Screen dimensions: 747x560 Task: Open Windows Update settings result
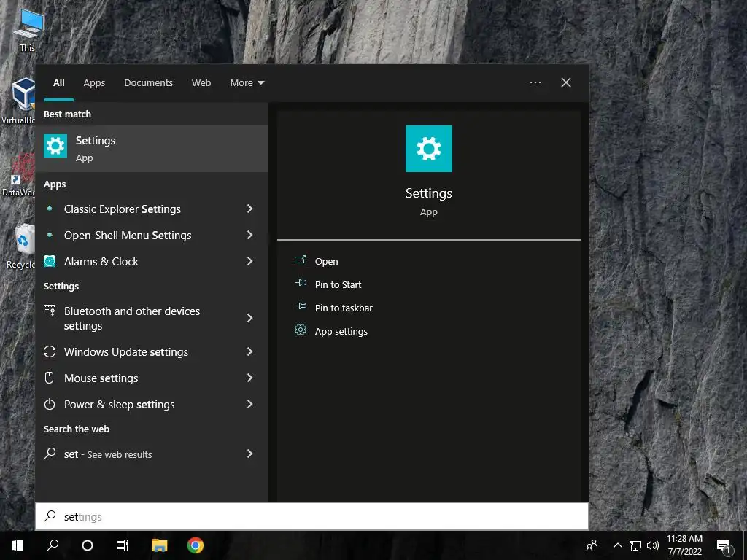pos(152,351)
